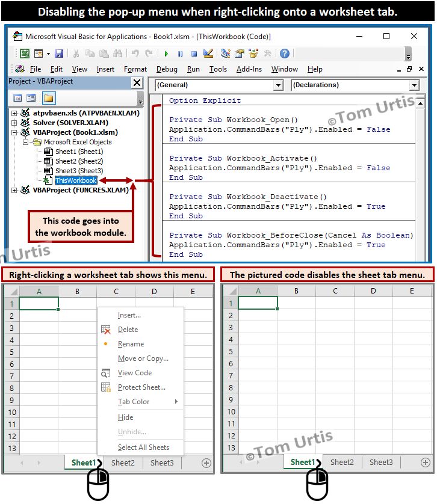The height and width of the screenshot is (504, 437).
Task: Click the View Object icon in Project pane
Action: [31, 98]
